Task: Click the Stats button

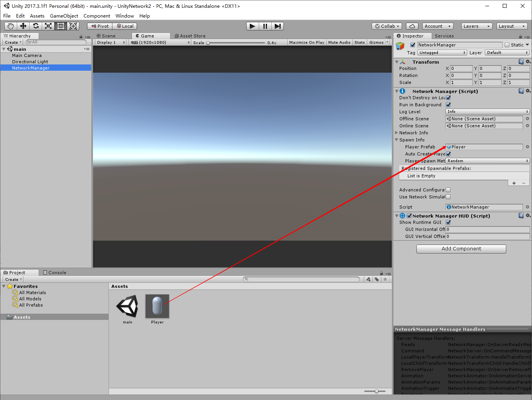Action: (x=359, y=43)
